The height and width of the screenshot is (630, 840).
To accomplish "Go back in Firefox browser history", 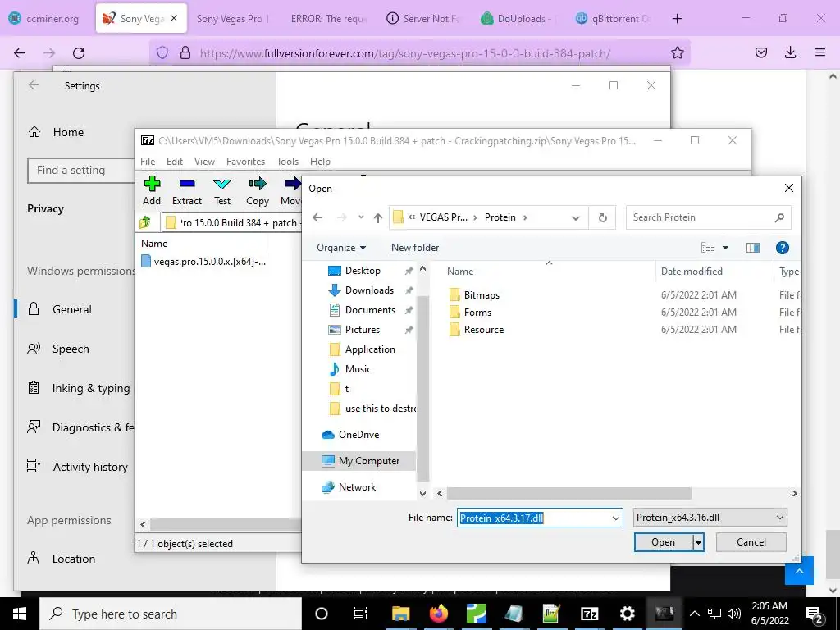I will pyautogui.click(x=20, y=53).
